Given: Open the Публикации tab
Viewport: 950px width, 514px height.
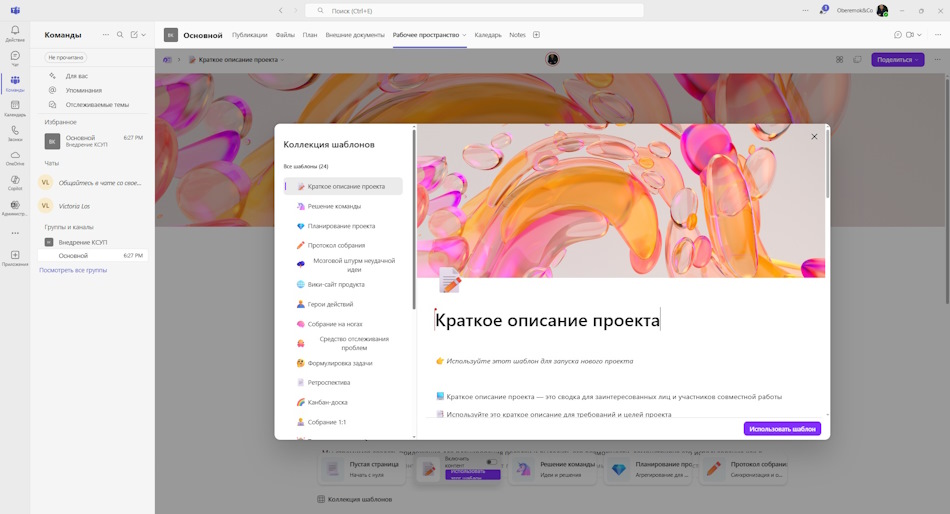Looking at the screenshot, I should (250, 35).
